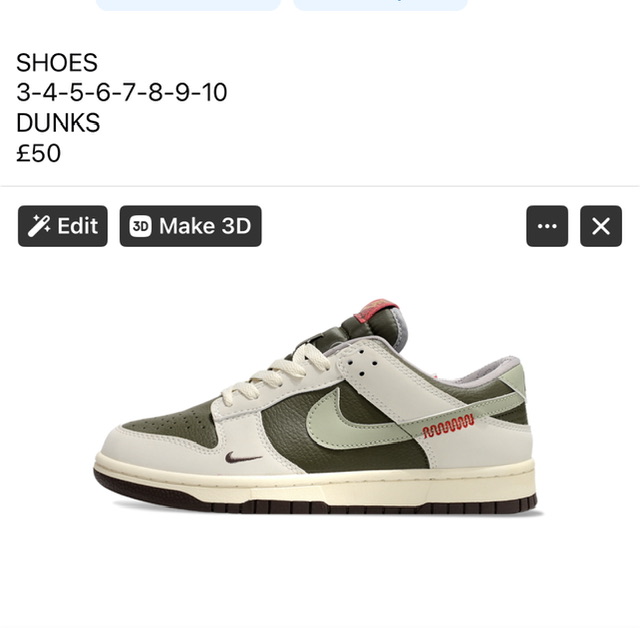Click the £50 price text

38,153
